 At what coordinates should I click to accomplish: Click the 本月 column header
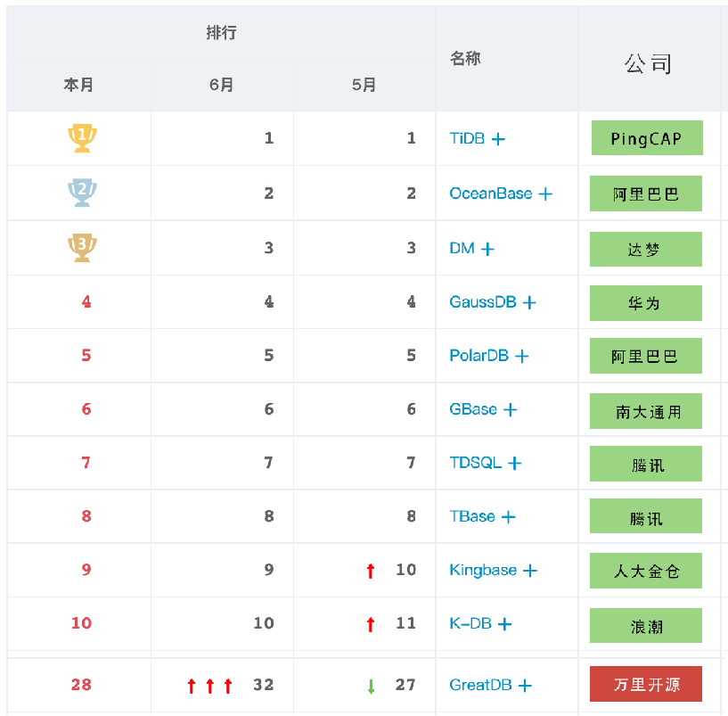78,86
